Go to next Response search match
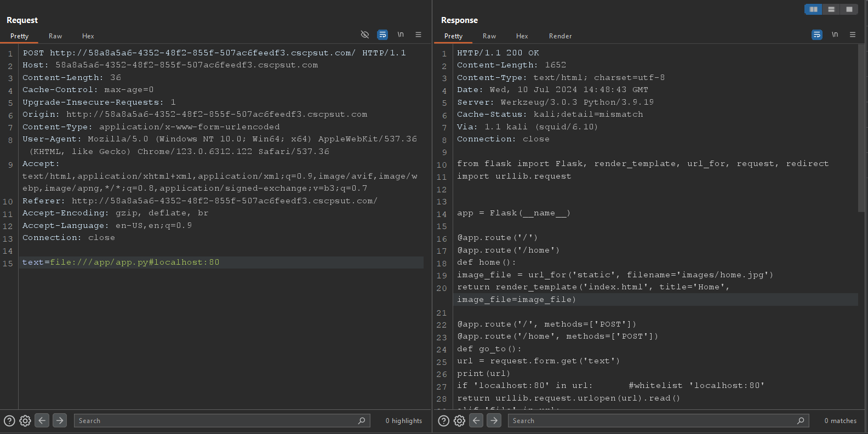This screenshot has height=434, width=868. coord(494,420)
